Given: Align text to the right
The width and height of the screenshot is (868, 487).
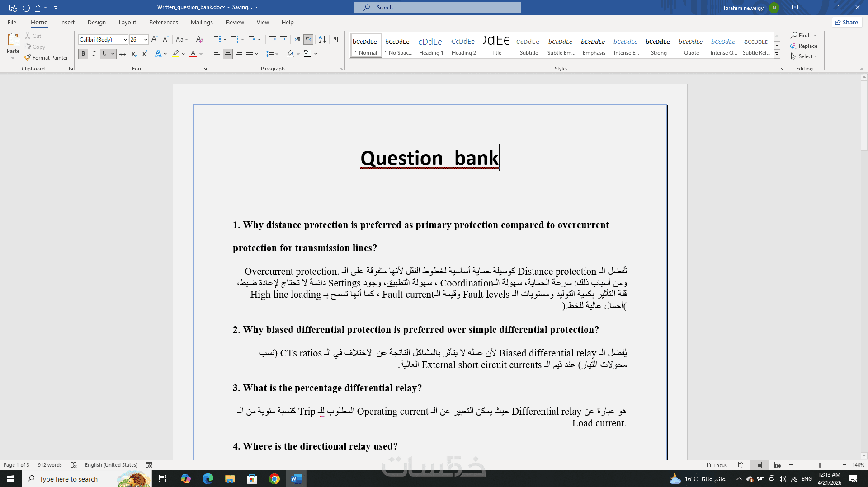Looking at the screenshot, I should pyautogui.click(x=239, y=54).
